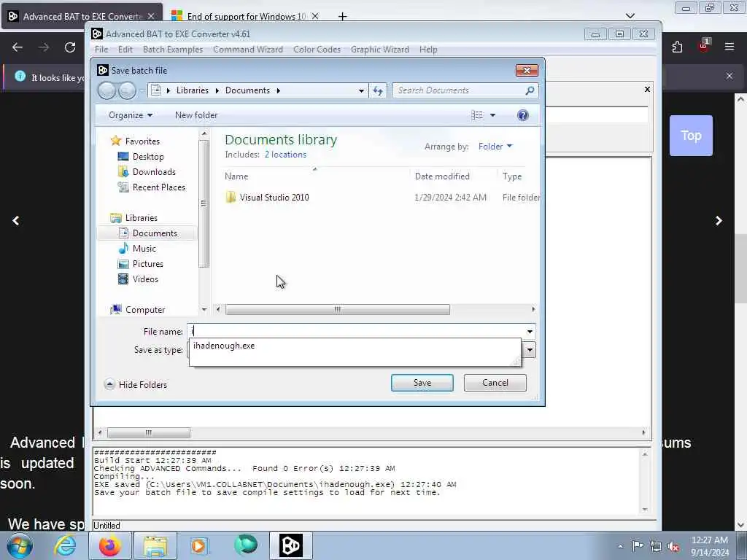747x560 pixels.
Task: Click the next slide arrow on webpage
Action: [719, 220]
